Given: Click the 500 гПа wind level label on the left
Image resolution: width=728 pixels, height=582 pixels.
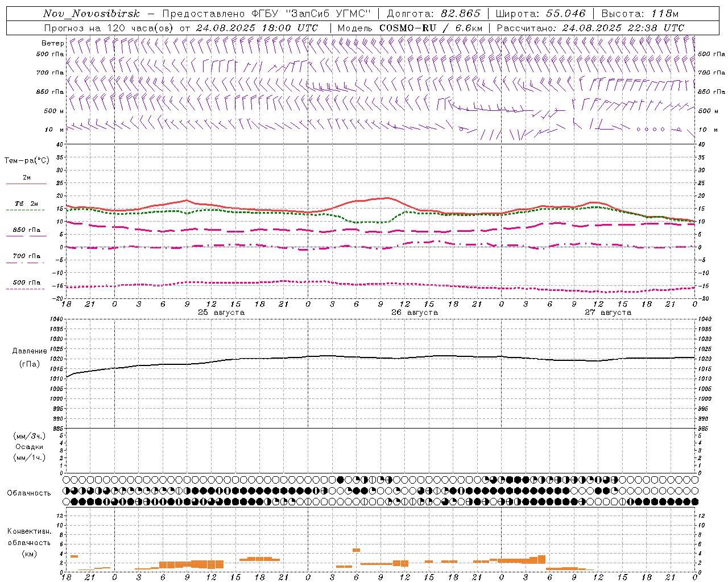Looking at the screenshot, I should coord(50,54).
